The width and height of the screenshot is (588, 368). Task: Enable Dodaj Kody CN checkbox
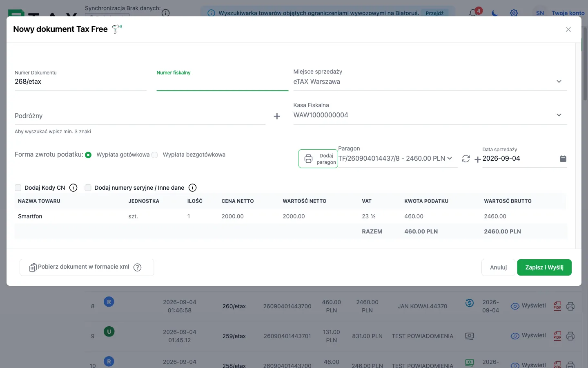pos(18,188)
